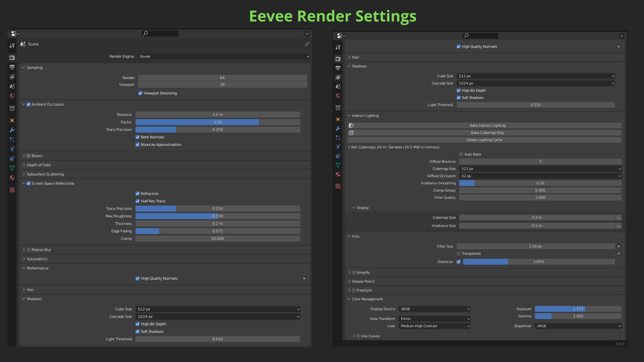The image size is (644, 362).
Task: Uncheck Bent Normals
Action: (138, 137)
